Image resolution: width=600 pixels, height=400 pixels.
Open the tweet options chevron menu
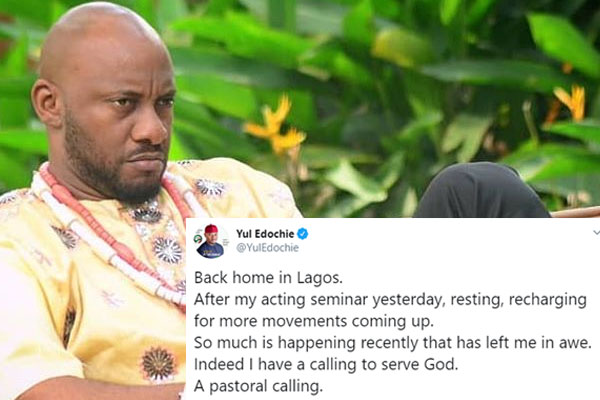point(596,232)
